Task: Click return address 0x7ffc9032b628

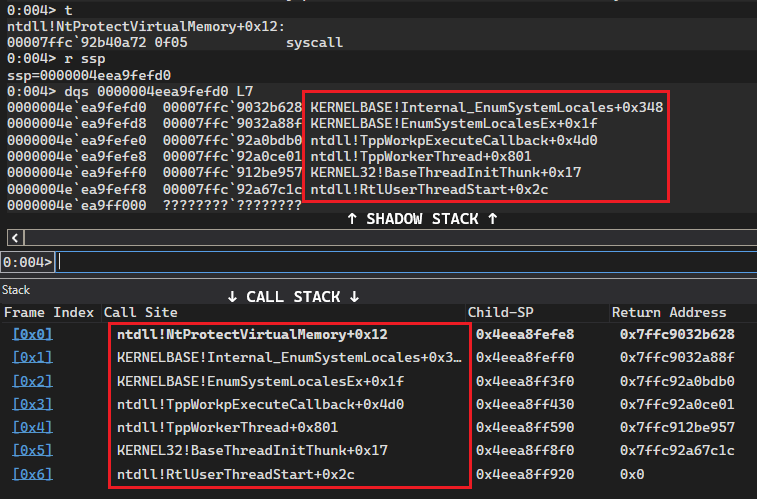Action: [x=677, y=334]
